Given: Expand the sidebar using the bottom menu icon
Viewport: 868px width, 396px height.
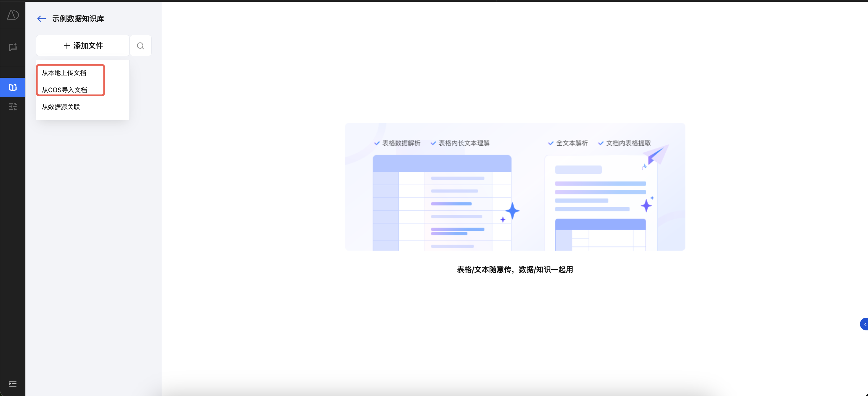Looking at the screenshot, I should pos(13,384).
